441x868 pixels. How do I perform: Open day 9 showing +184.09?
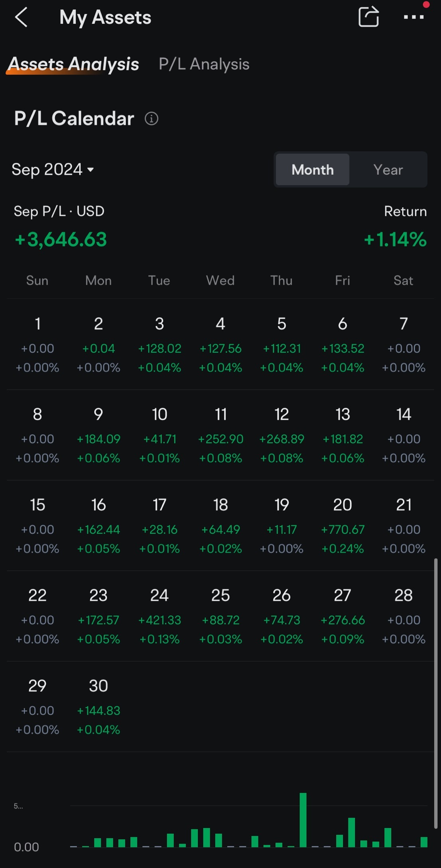[98, 435]
